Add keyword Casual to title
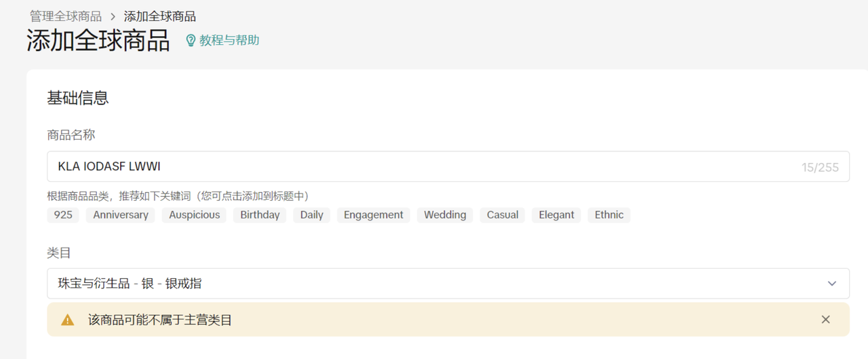The width and height of the screenshot is (868, 359). click(x=502, y=215)
